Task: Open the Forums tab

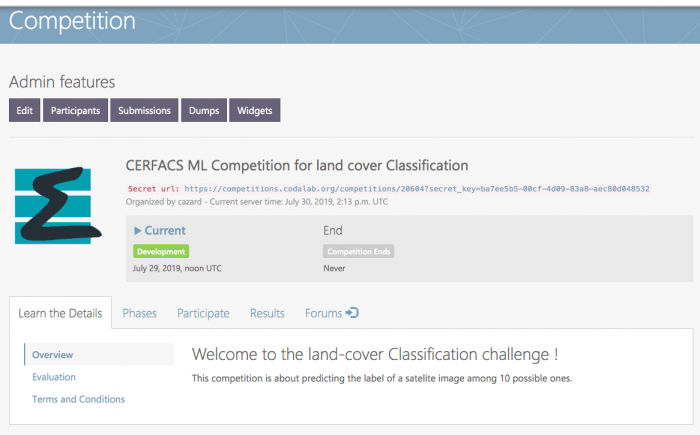Action: click(332, 314)
